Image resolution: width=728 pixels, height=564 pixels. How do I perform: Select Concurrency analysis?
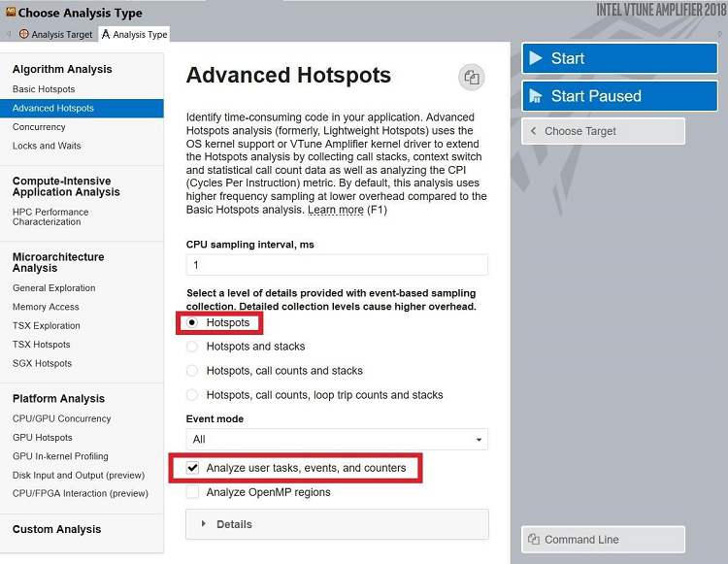click(x=39, y=127)
